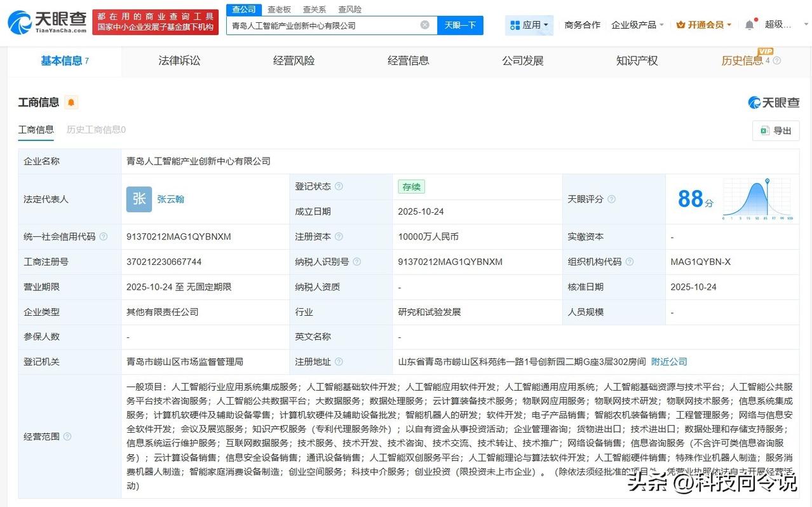This screenshot has width=812, height=507.
Task: Click the orange alert bell beside 工商信息
Action: pos(71,102)
